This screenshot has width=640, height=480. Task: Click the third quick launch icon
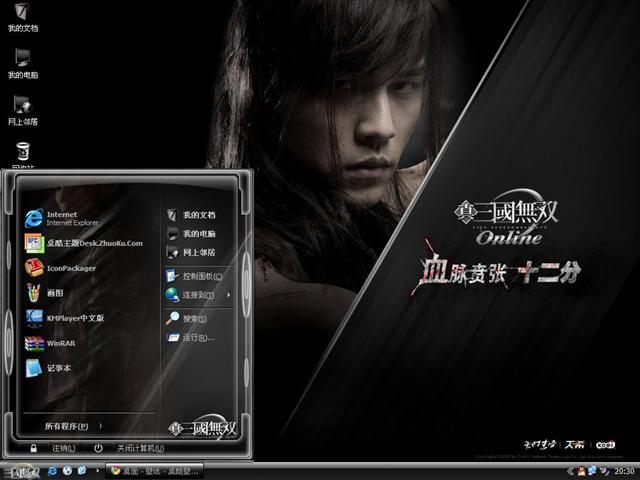pos(82,471)
